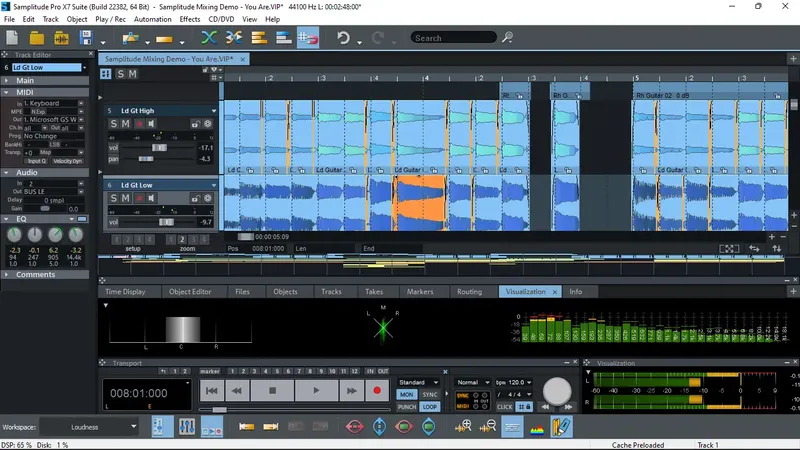Create a new project with blank page icon

click(12, 38)
